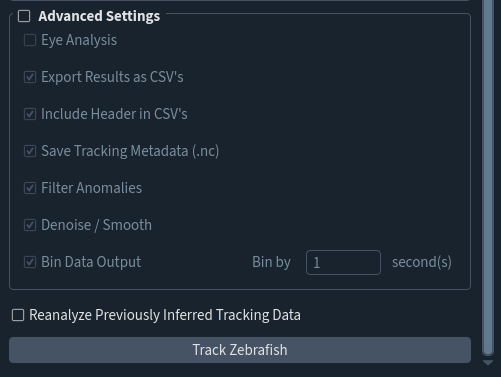Focus the Bin by seconds input field
This screenshot has width=501, height=377.
(x=343, y=262)
